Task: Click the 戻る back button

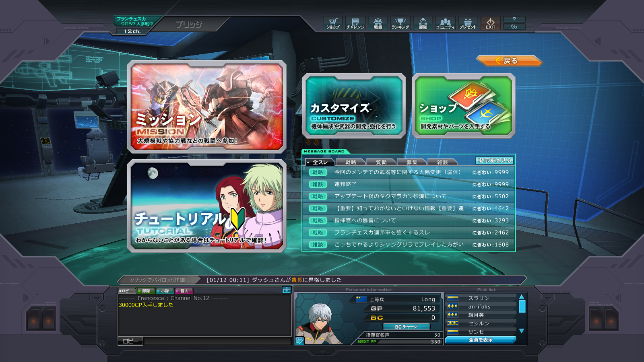Action: tap(509, 61)
